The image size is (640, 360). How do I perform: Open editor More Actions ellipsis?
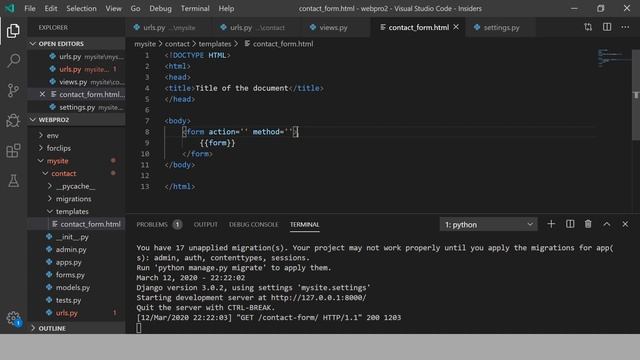625,27
